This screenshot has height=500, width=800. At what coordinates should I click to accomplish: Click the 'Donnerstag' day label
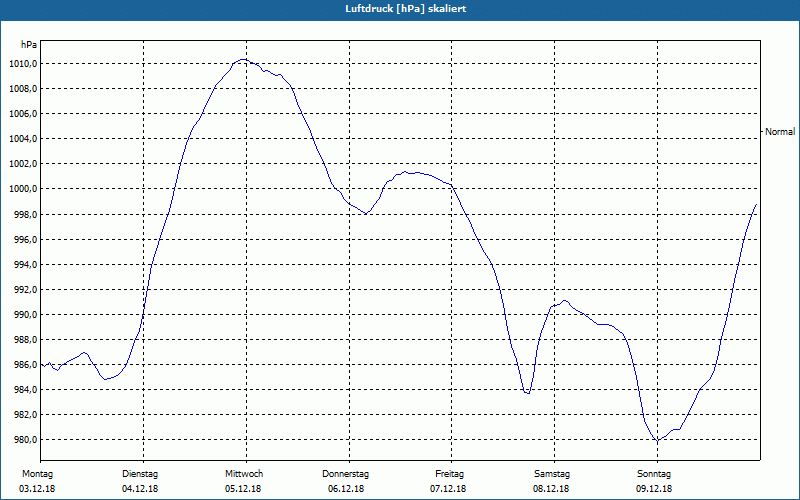click(345, 474)
